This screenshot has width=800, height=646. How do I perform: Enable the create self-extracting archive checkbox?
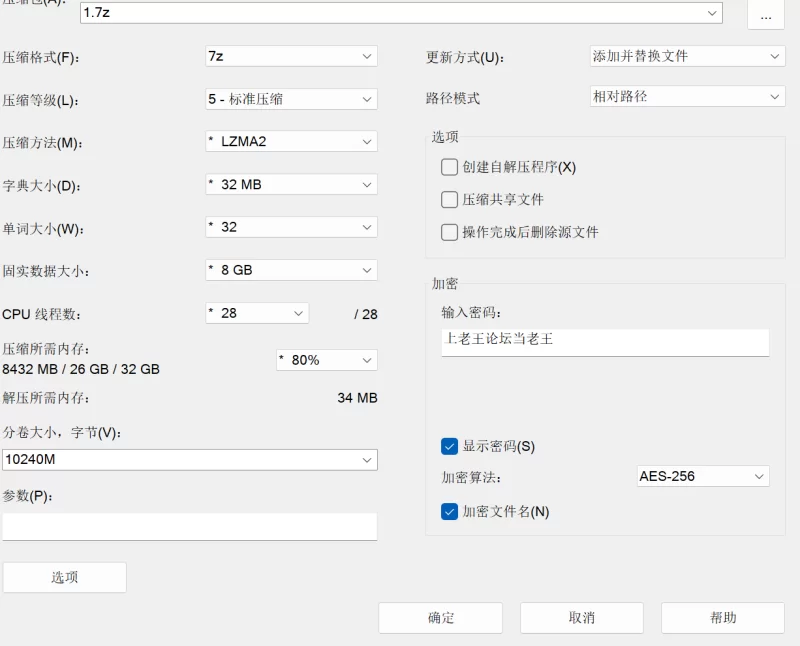449,167
